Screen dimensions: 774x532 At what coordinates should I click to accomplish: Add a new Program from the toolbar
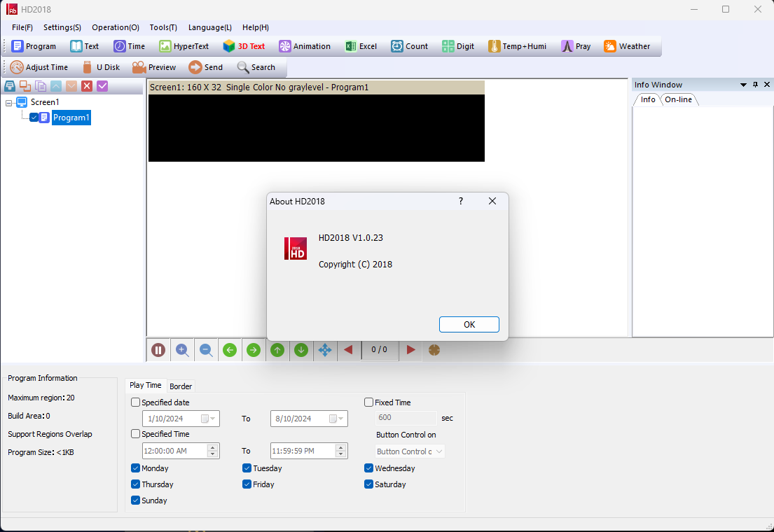pyautogui.click(x=34, y=46)
